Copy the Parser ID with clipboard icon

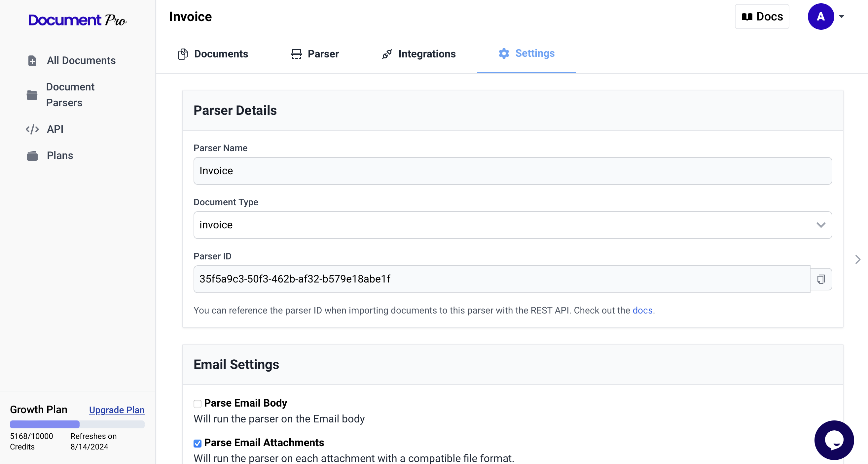821,279
